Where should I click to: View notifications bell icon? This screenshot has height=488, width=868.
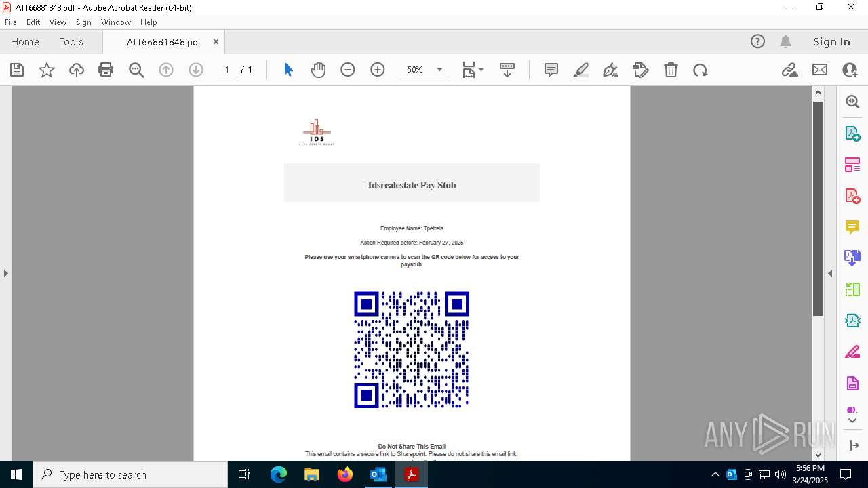click(785, 42)
